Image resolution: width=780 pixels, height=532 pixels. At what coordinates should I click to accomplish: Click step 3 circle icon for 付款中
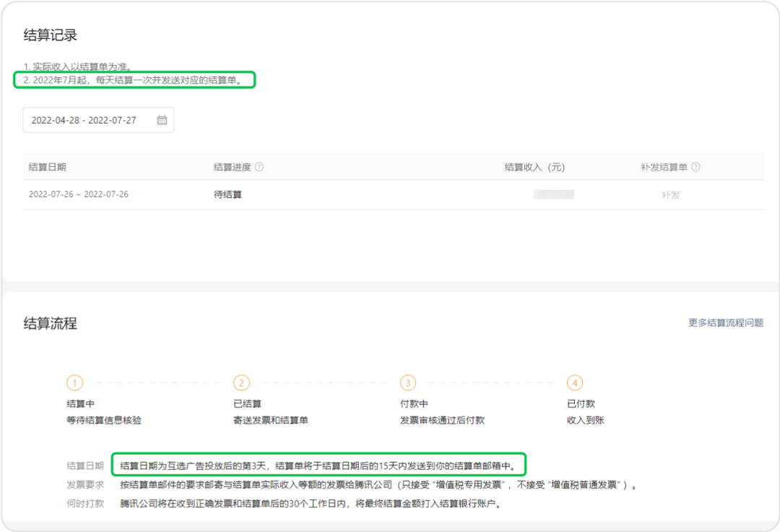coord(408,383)
